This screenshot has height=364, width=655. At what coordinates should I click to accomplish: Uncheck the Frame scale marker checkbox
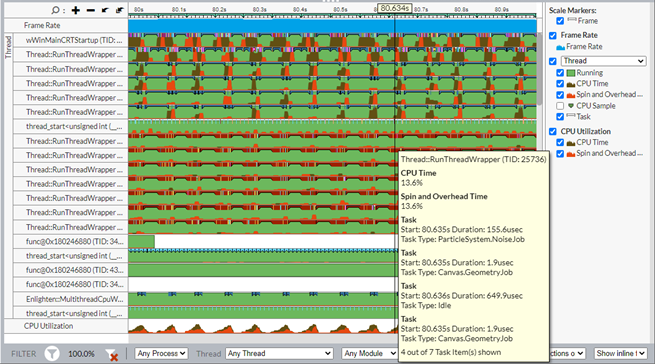pyautogui.click(x=560, y=21)
